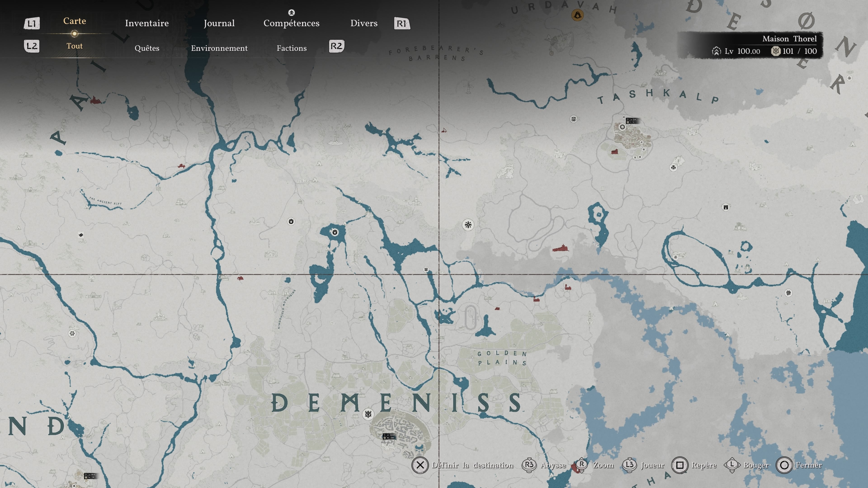Screen dimensions: 868x488
Task: Click the red building marker below Tashkalp city
Action: [x=615, y=152]
